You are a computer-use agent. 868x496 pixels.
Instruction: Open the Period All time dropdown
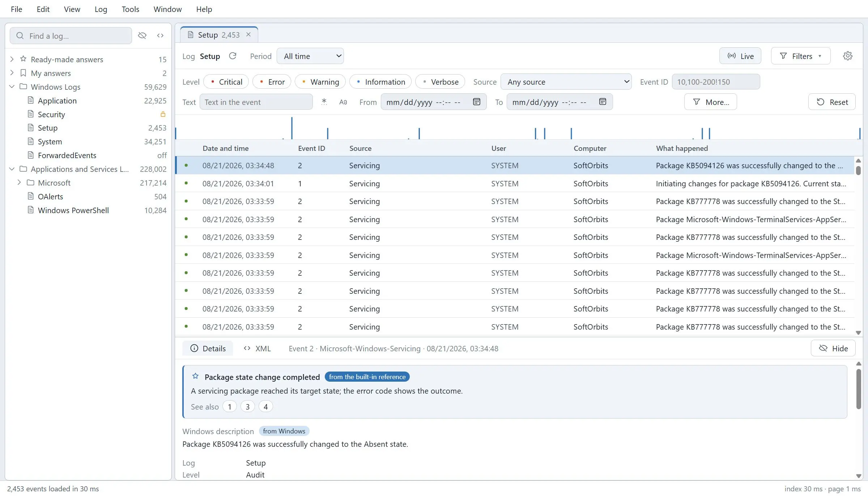310,56
